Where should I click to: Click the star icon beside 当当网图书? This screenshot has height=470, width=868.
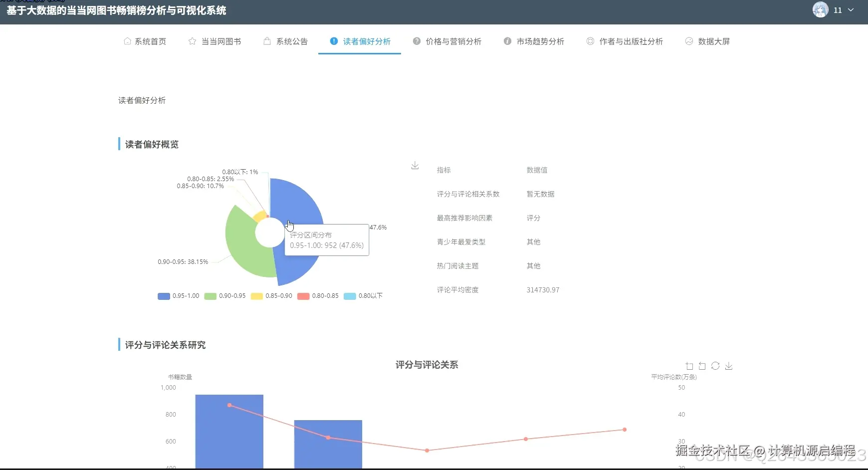pyautogui.click(x=192, y=41)
